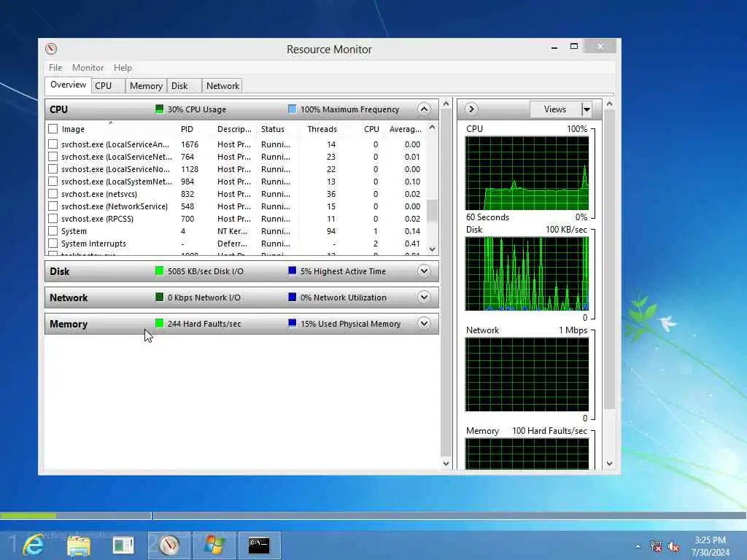This screenshot has width=747, height=560.
Task: Check svchost.exe (LocalServiceAn...) PID 1676 box
Action: (53, 144)
